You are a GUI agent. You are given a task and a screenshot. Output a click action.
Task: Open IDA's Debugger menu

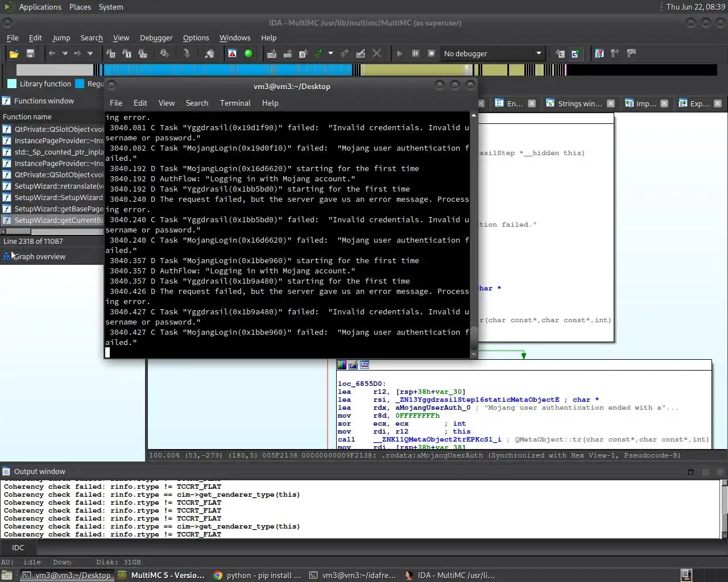[x=156, y=38]
